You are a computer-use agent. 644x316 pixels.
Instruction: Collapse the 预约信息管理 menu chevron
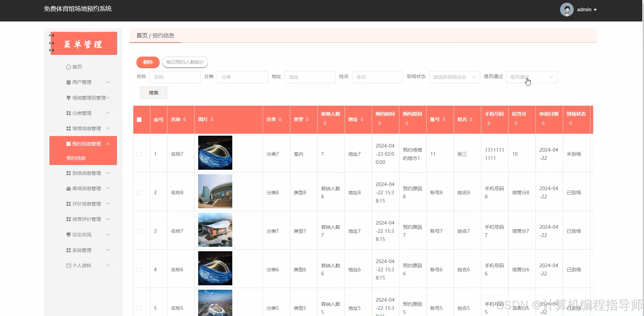click(x=108, y=144)
